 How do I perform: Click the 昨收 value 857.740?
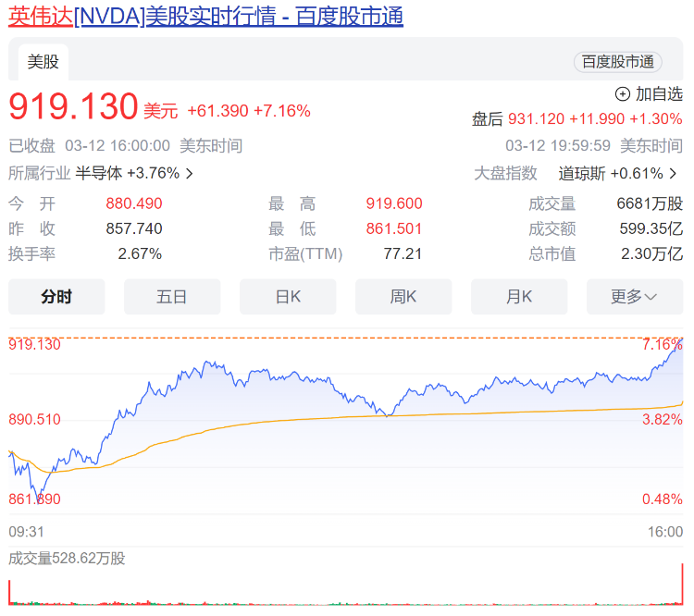(x=134, y=228)
